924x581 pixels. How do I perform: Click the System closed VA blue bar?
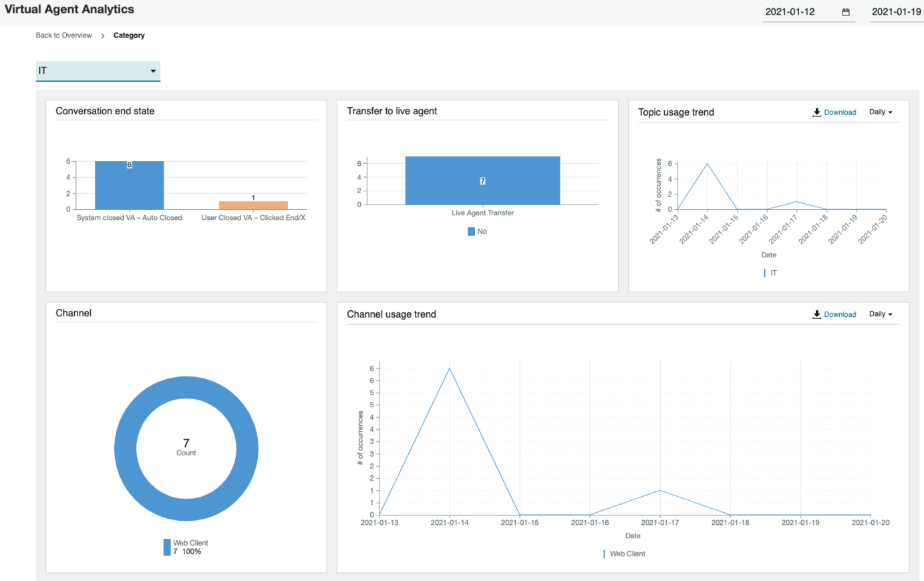point(129,185)
